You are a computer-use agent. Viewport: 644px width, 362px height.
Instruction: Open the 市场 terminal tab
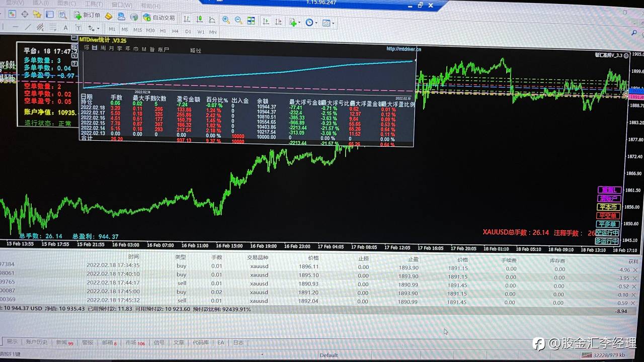[x=135, y=343]
